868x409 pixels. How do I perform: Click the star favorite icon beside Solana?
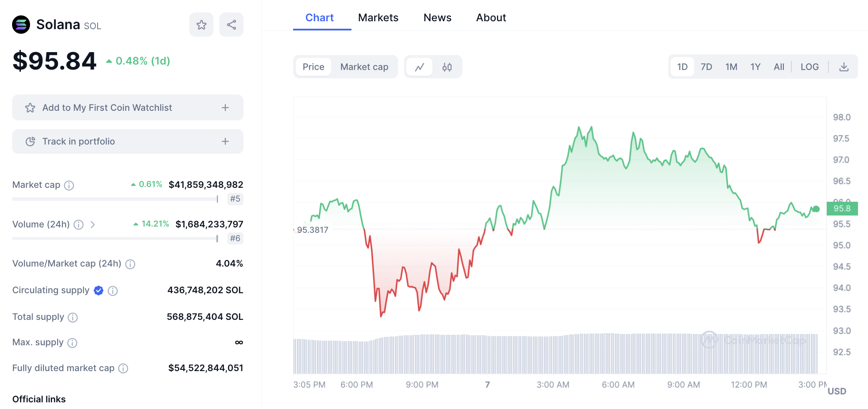pos(201,25)
